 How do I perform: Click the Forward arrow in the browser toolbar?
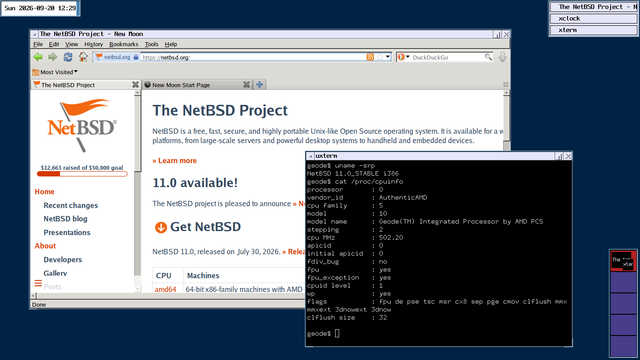click(x=53, y=57)
